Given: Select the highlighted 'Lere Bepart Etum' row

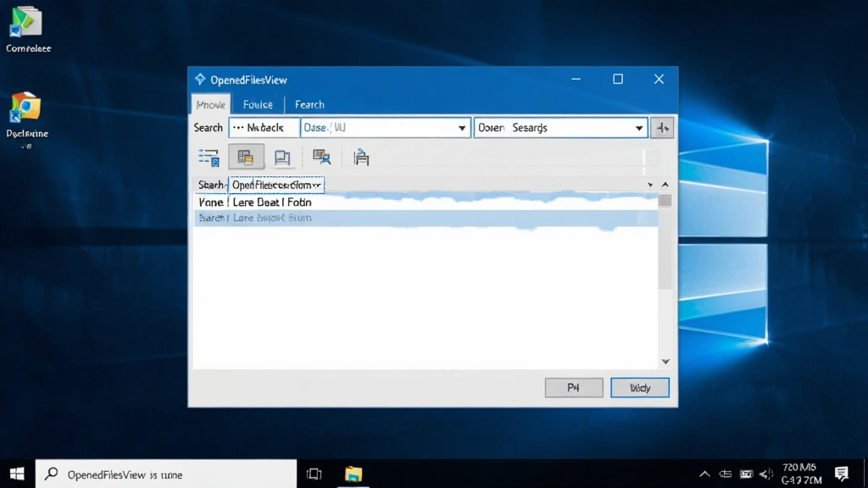Looking at the screenshot, I should point(426,218).
